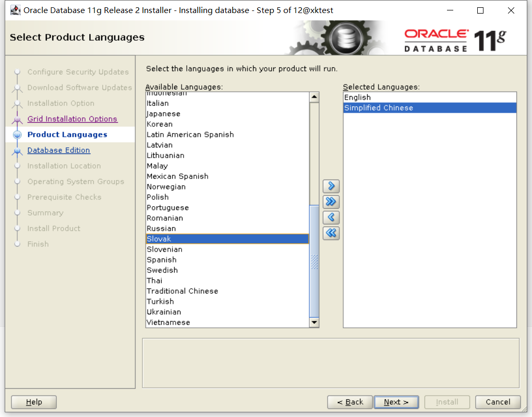Select Russian in Available Languages
This screenshot has width=532, height=417.
point(227,229)
